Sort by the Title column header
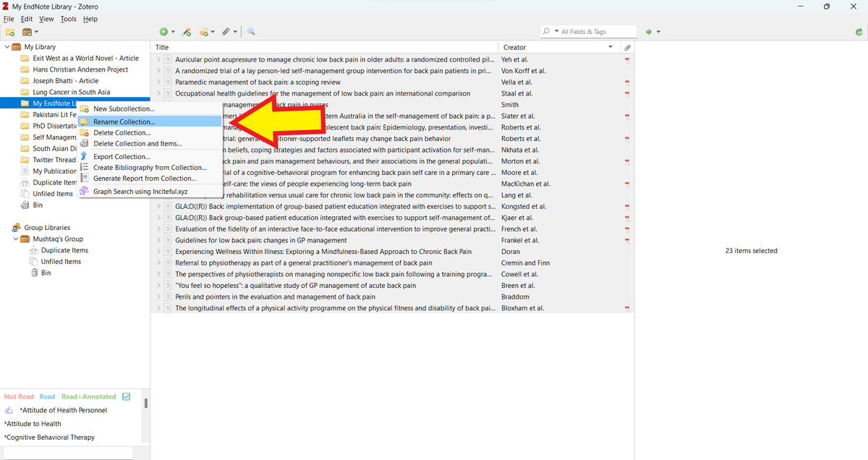The height and width of the screenshot is (460, 868). tap(325, 47)
